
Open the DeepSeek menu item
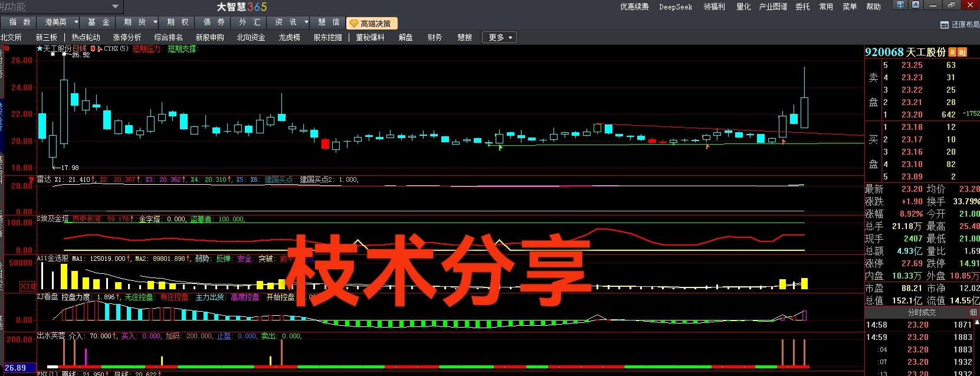pos(676,6)
